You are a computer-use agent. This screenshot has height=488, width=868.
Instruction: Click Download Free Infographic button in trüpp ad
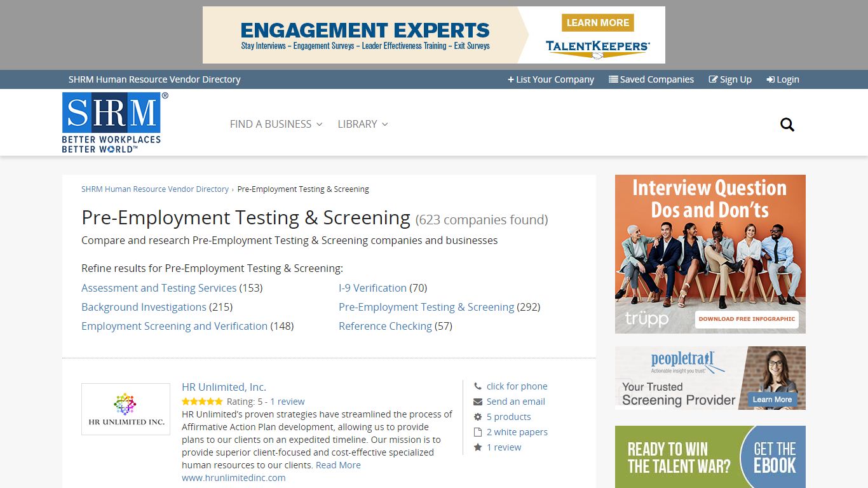coord(747,319)
